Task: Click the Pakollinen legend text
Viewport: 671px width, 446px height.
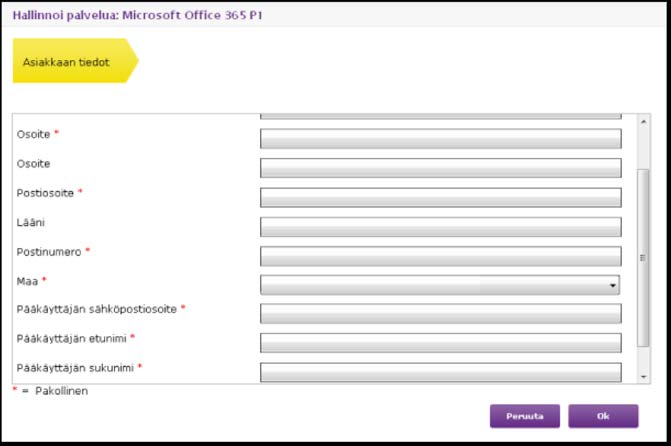Action: tap(62, 391)
